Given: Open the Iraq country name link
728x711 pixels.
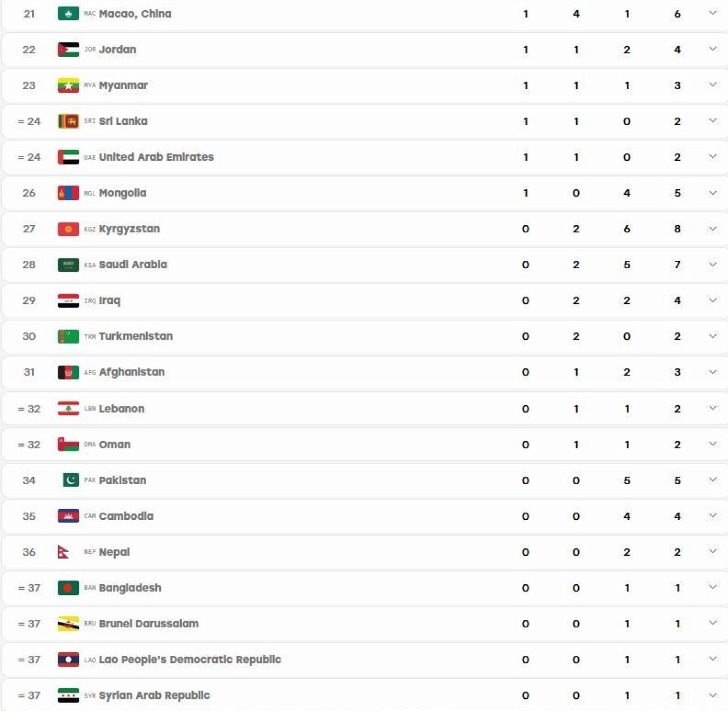Looking at the screenshot, I should [x=110, y=300].
